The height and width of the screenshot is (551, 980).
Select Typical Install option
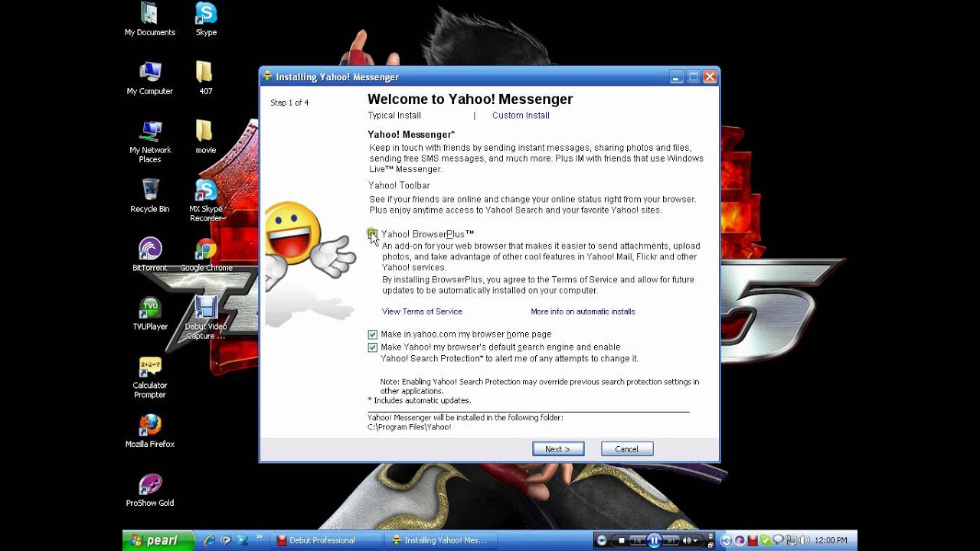394,116
